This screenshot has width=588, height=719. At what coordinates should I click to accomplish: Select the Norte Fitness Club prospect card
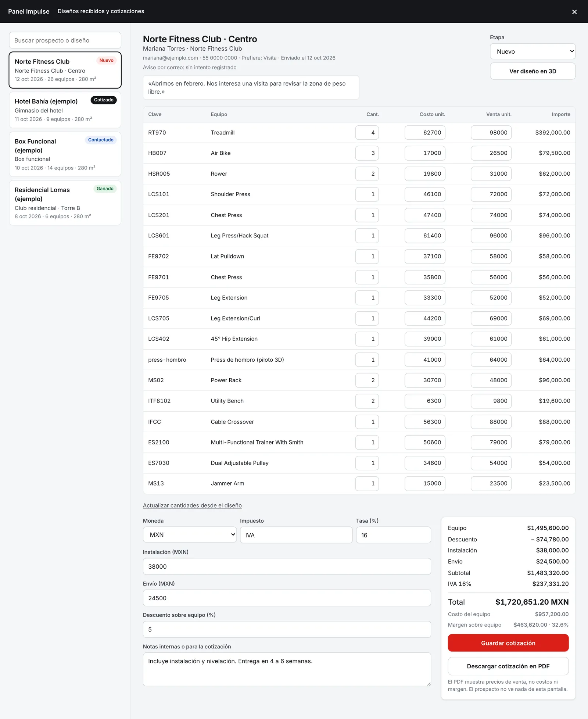pos(65,70)
